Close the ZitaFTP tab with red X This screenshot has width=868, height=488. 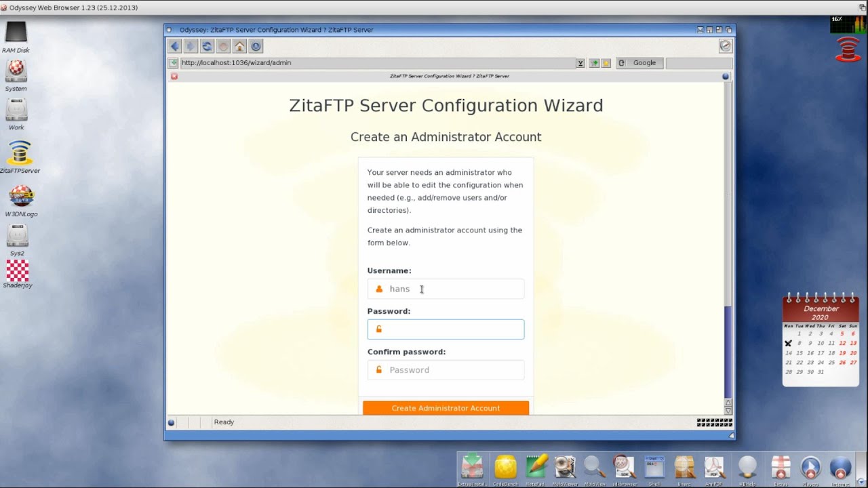point(174,76)
